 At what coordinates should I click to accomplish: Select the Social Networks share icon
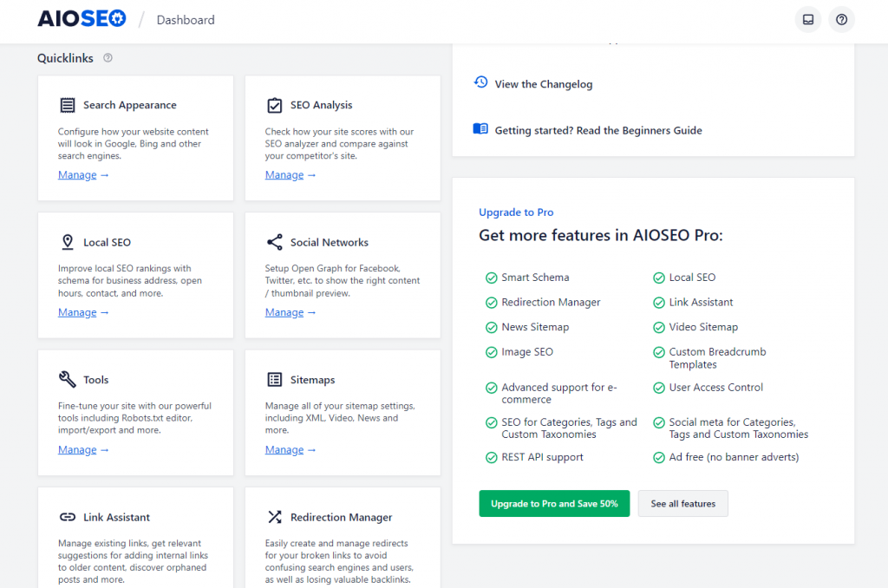(276, 242)
